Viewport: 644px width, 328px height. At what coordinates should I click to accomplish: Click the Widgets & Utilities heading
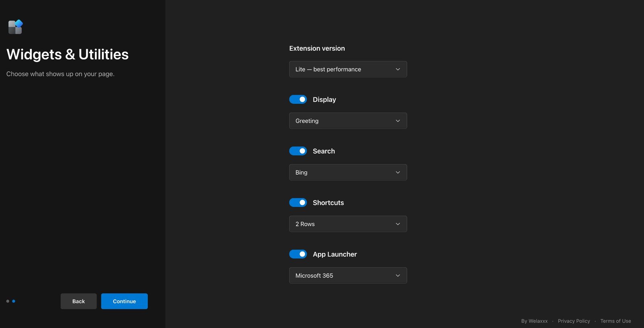[68, 54]
